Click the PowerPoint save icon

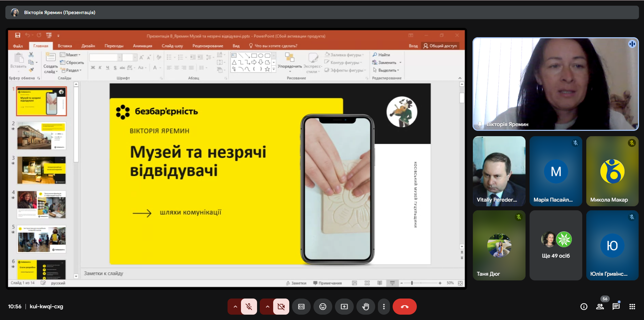point(18,35)
